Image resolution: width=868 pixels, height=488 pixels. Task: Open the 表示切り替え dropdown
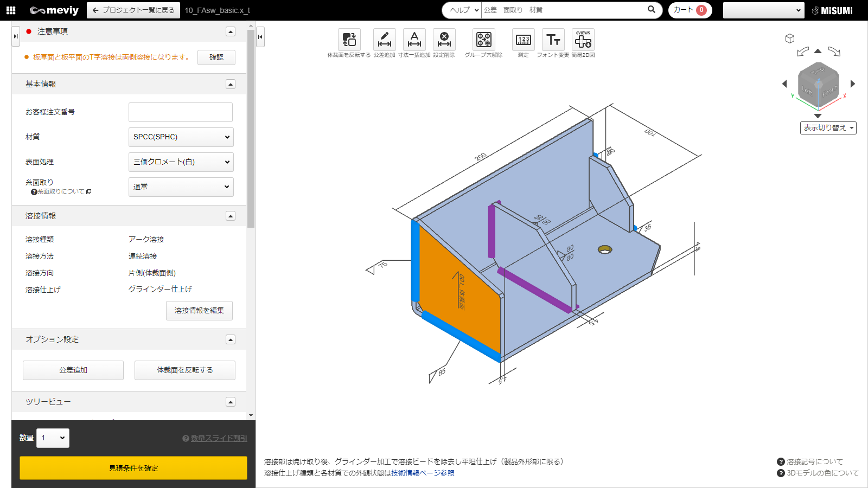tap(828, 128)
